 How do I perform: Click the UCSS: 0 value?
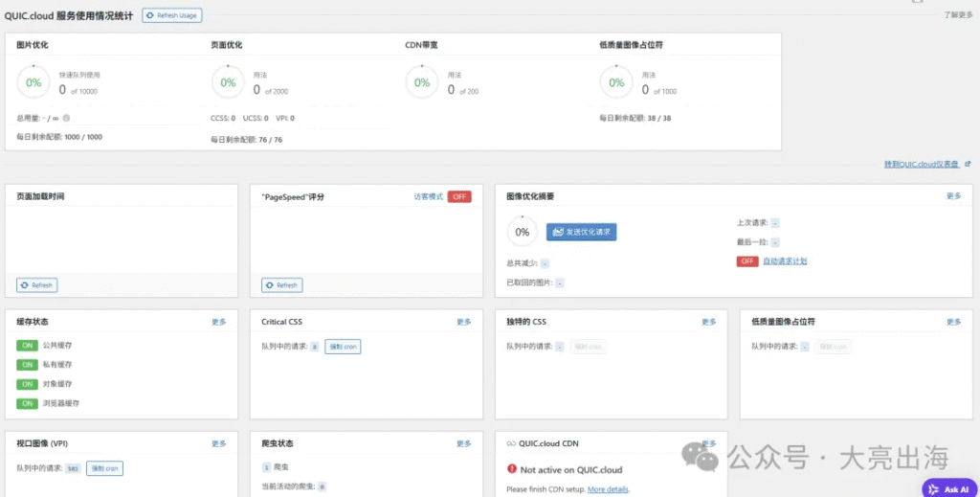pyautogui.click(x=256, y=118)
